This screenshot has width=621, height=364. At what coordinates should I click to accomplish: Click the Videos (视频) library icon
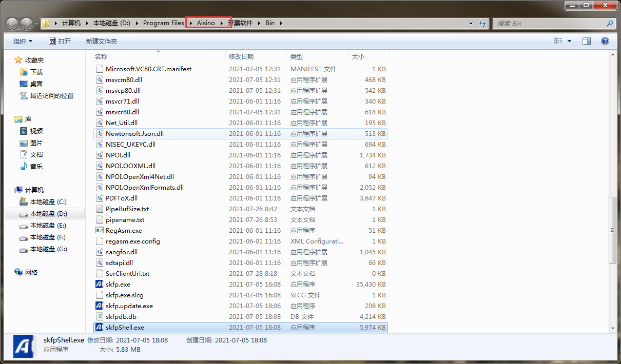24,131
